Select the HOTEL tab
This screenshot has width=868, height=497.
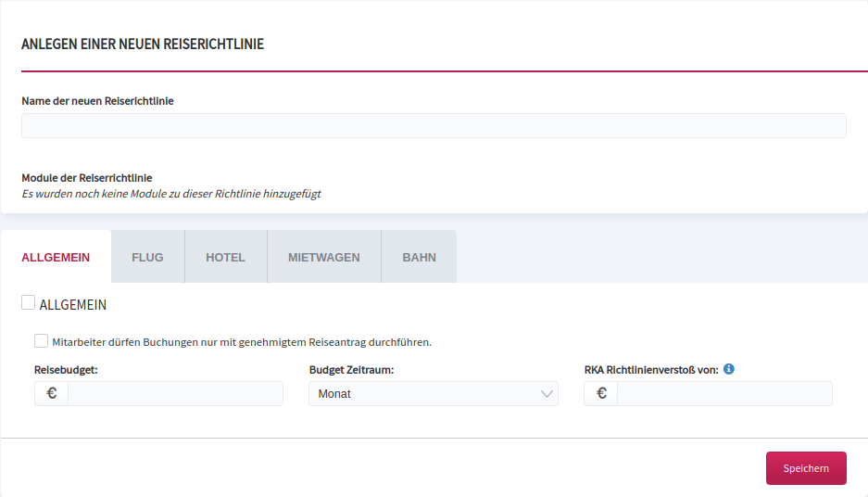coord(226,257)
